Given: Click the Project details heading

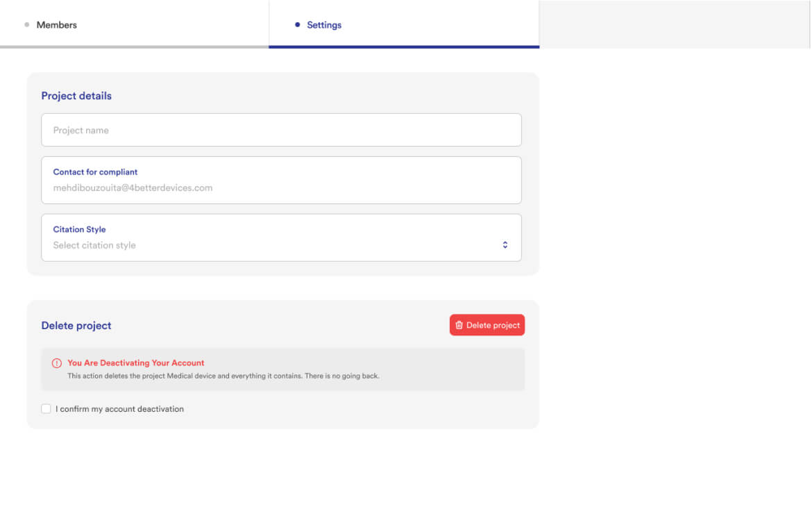Looking at the screenshot, I should (76, 96).
